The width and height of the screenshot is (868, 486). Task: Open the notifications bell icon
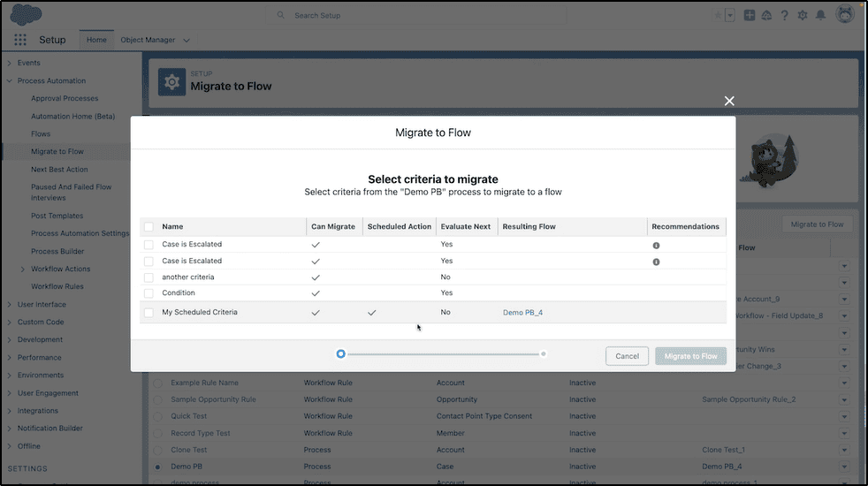point(820,16)
